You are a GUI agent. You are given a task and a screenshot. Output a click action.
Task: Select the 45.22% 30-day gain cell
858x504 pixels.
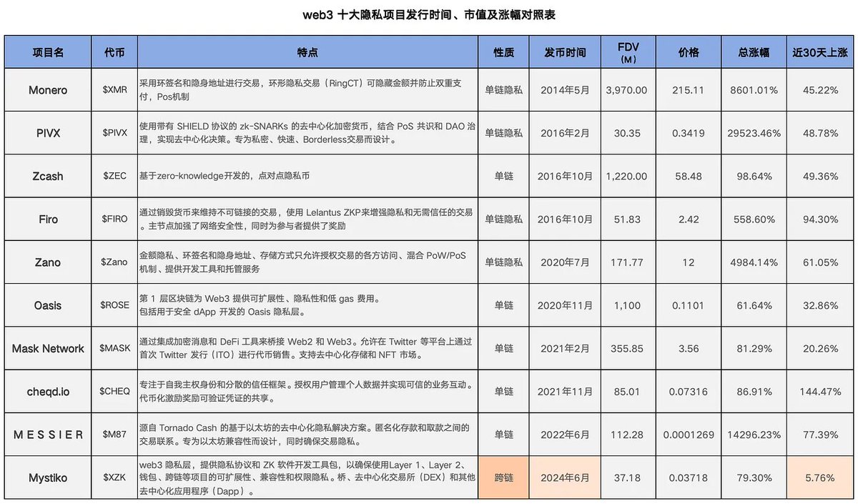click(x=820, y=90)
